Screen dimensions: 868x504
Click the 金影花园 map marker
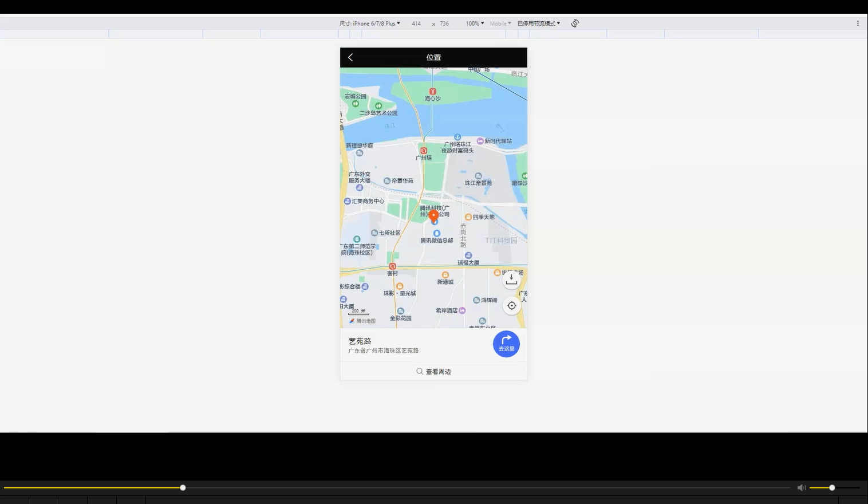pos(401,311)
